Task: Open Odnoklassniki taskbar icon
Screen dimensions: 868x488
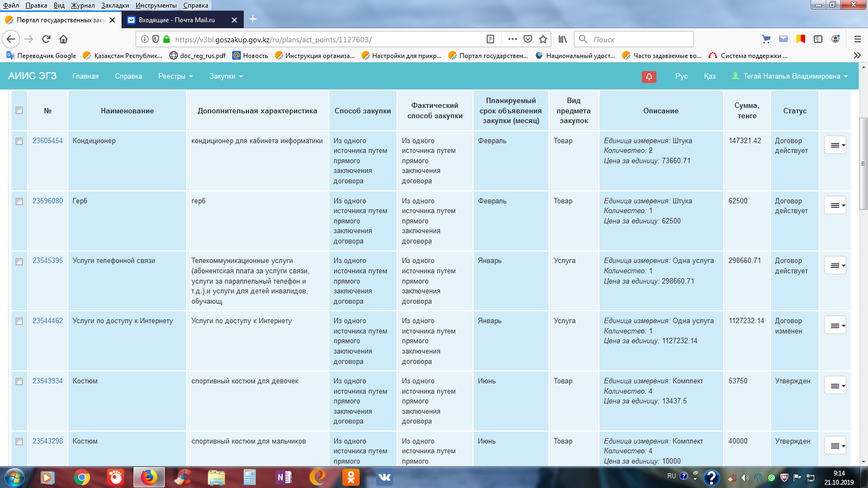Action: (351, 477)
